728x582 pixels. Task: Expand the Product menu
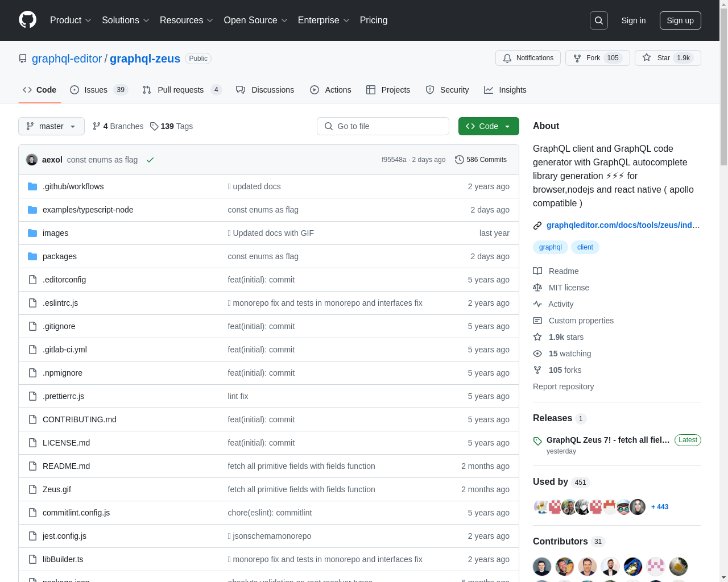(x=71, y=20)
